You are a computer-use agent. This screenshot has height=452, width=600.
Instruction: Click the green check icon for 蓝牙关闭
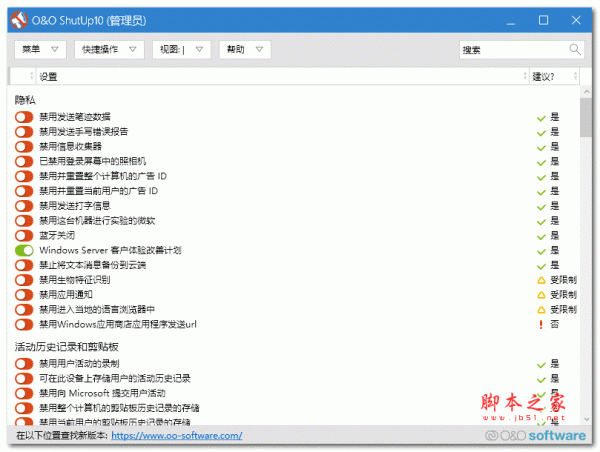tap(541, 237)
